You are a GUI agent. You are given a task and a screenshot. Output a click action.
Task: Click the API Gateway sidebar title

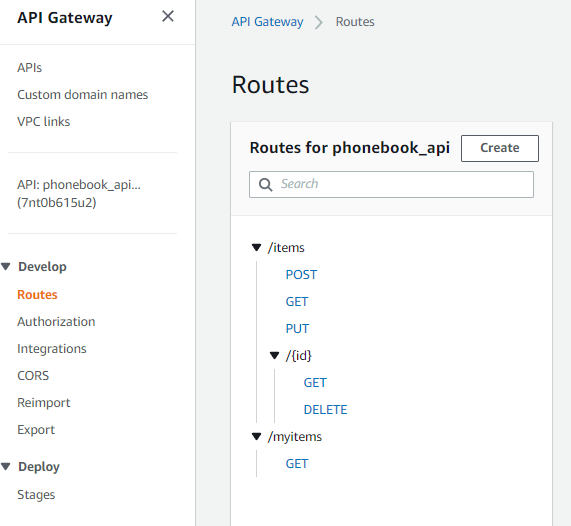pyautogui.click(x=65, y=17)
